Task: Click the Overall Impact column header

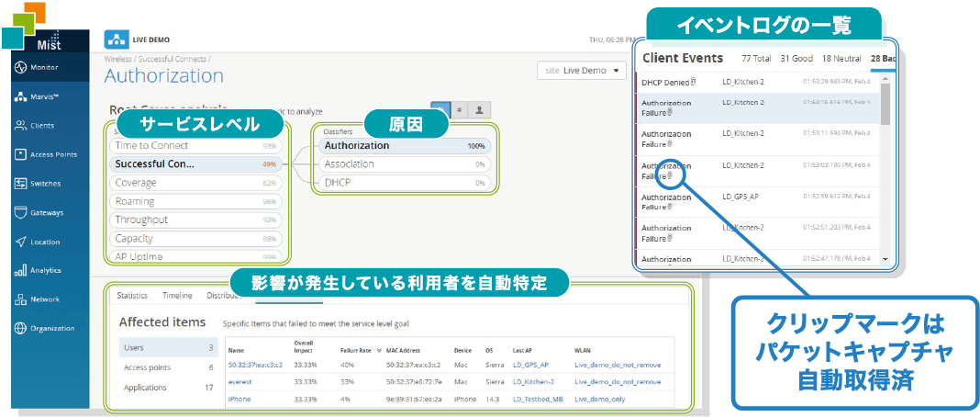Action: point(304,347)
